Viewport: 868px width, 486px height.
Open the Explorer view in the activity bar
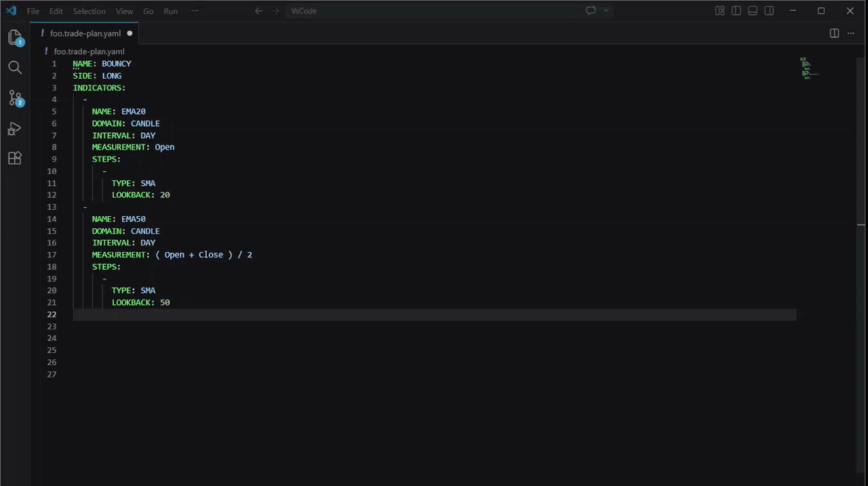tap(15, 37)
